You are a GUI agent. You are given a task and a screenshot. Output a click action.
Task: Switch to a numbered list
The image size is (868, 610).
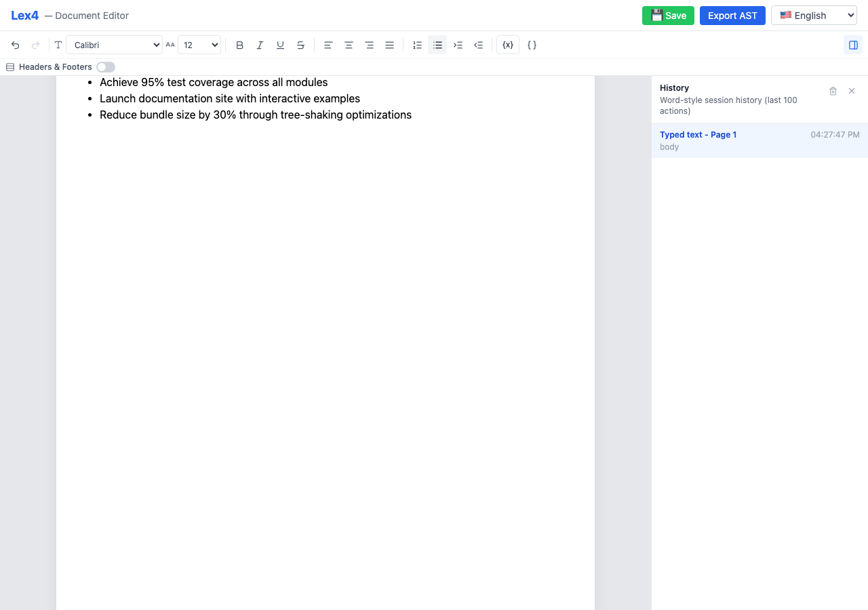tap(417, 45)
